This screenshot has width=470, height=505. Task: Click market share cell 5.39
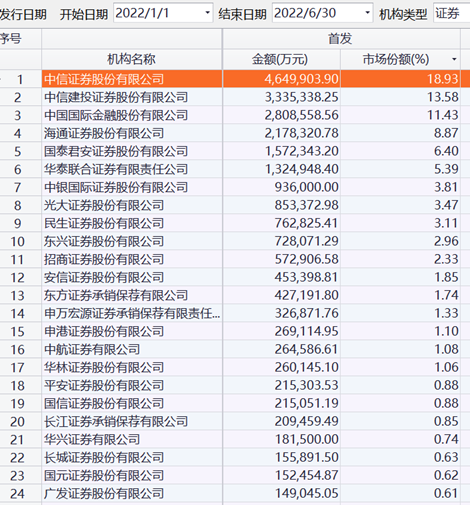tap(400, 169)
